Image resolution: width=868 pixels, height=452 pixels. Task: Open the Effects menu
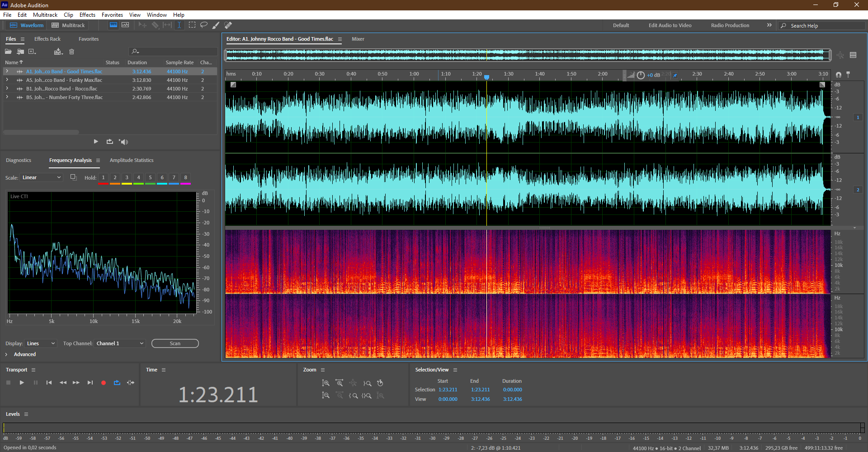pyautogui.click(x=87, y=15)
